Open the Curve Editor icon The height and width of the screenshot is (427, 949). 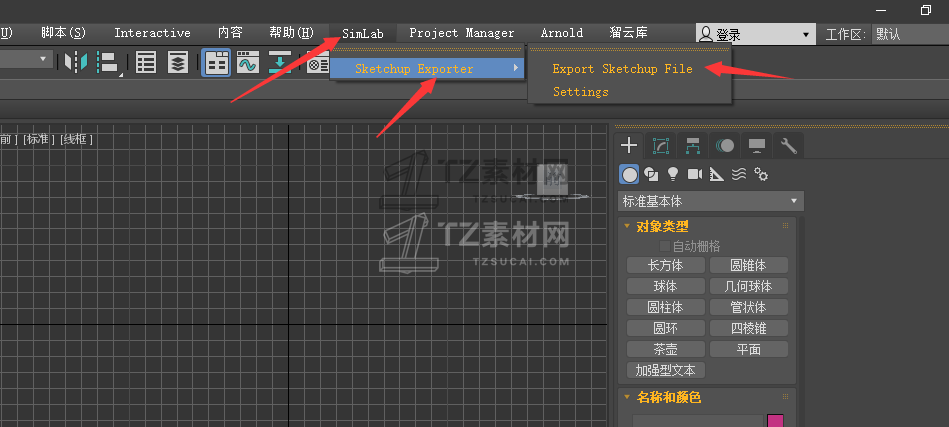[x=248, y=62]
